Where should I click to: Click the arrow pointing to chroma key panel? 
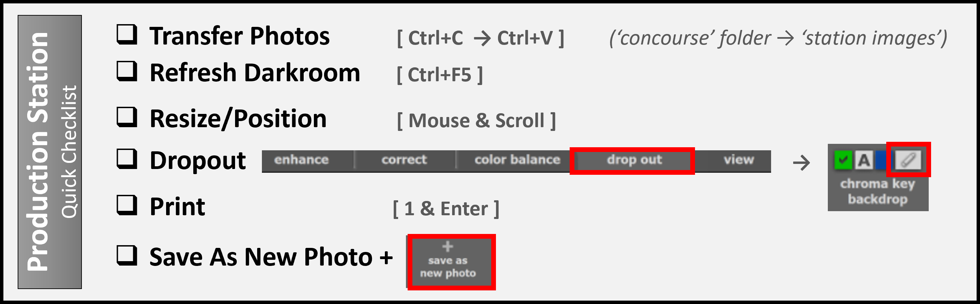coord(801,163)
